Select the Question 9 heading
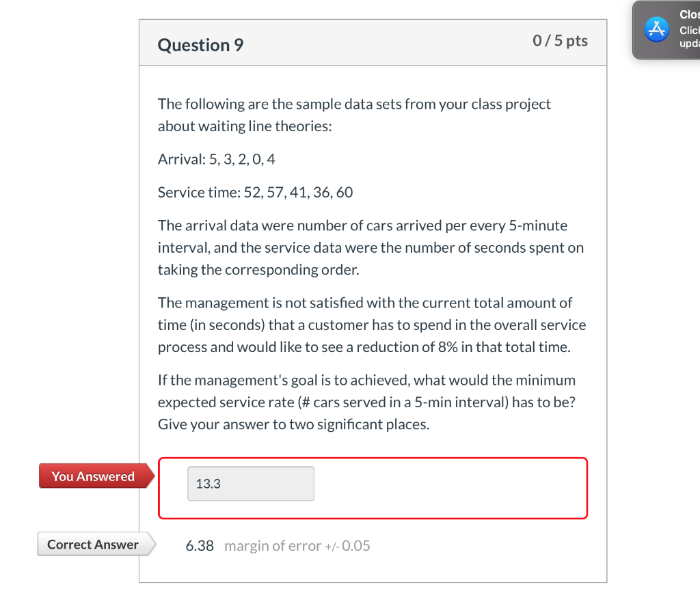Screen dimensions: 700x589 click(200, 45)
